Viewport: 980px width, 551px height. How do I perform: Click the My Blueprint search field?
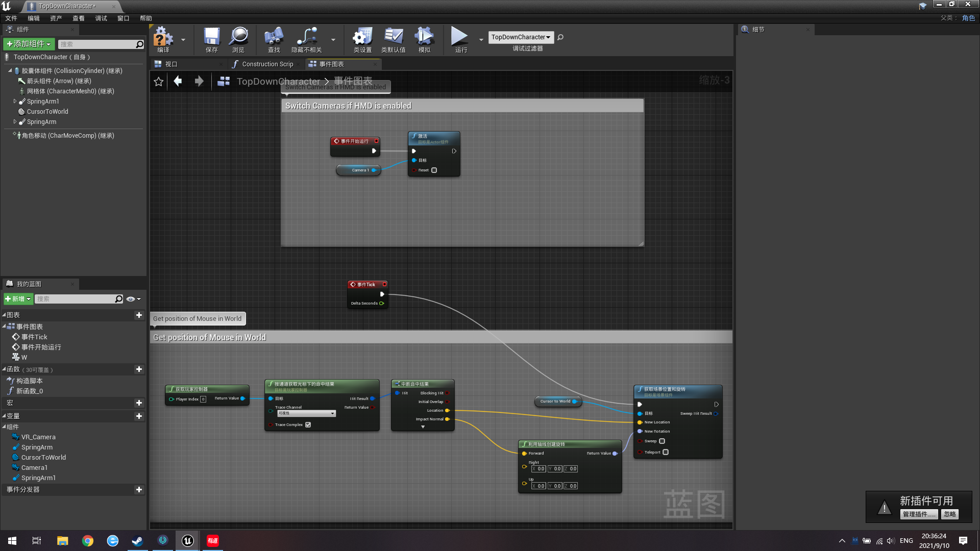79,299
